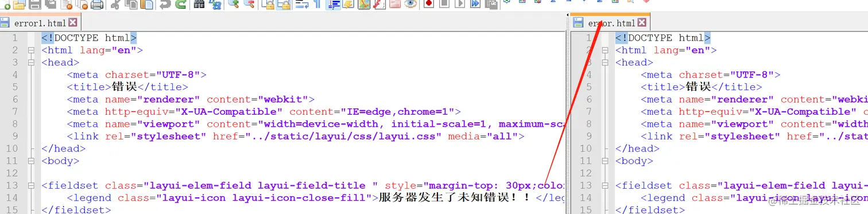This screenshot has width=868, height=214.
Task: Open a file using the folder icon
Action: [19, 5]
